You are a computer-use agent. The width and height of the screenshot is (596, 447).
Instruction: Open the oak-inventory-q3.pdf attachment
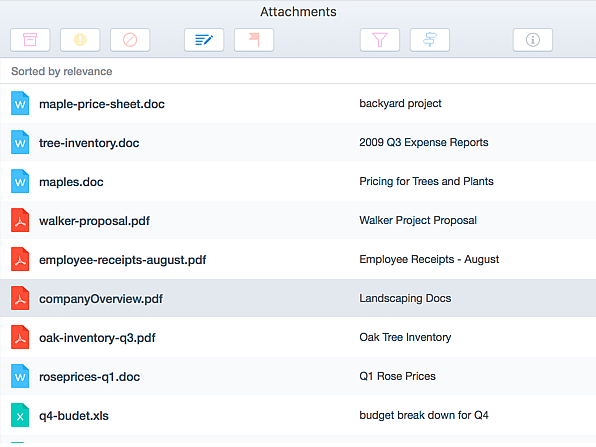298,337
